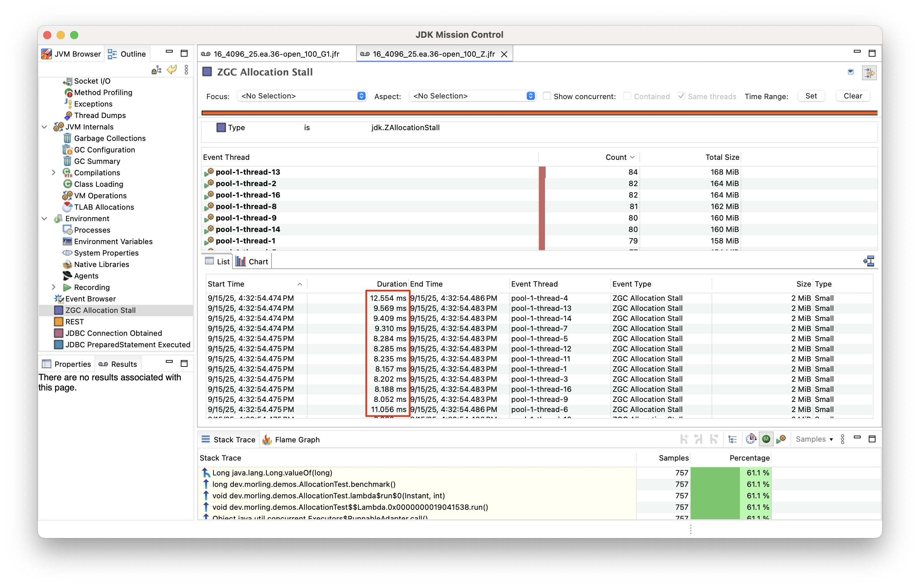Switch to the Results tab
920x588 pixels.
[118, 364]
